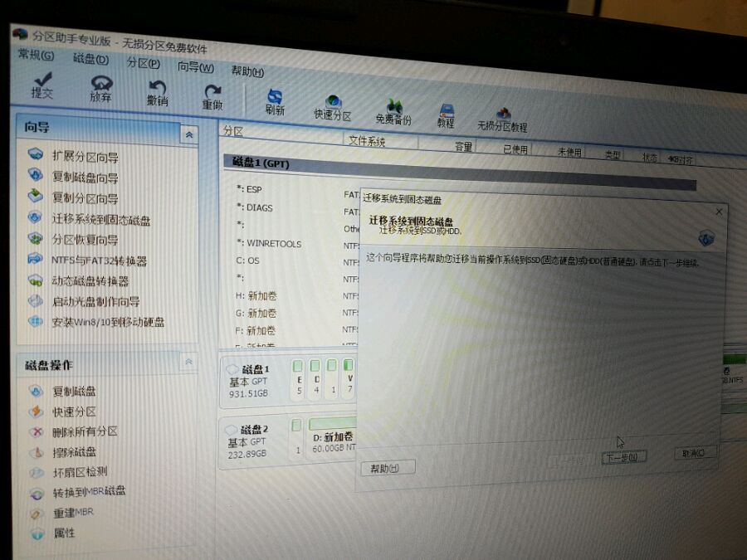Select 磁盘2 232.89GB disk map label
This screenshot has width=747, height=560.
click(247, 441)
